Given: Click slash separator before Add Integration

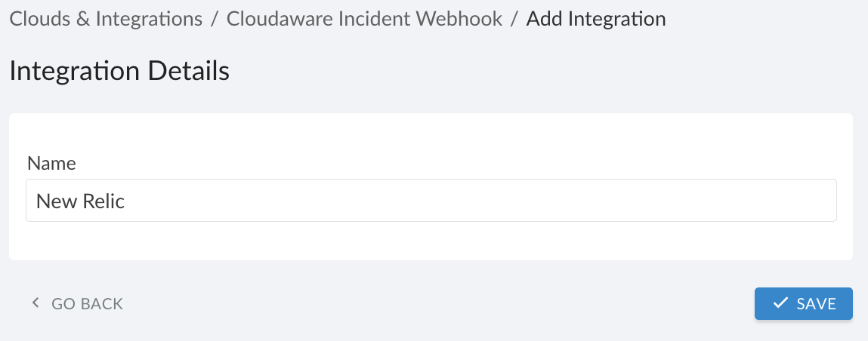Looking at the screenshot, I should [x=514, y=19].
